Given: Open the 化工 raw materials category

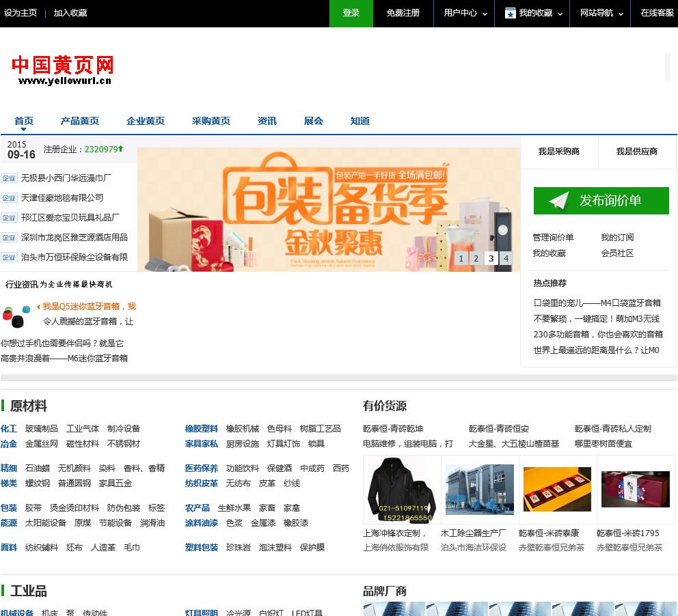Looking at the screenshot, I should point(9,429).
